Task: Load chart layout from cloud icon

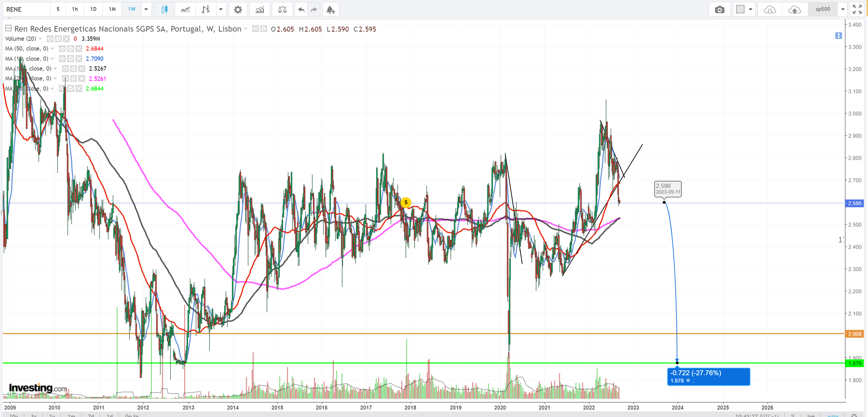Action: [769, 9]
